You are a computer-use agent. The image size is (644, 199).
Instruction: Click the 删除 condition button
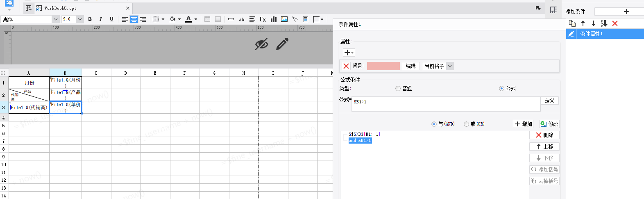coord(544,135)
